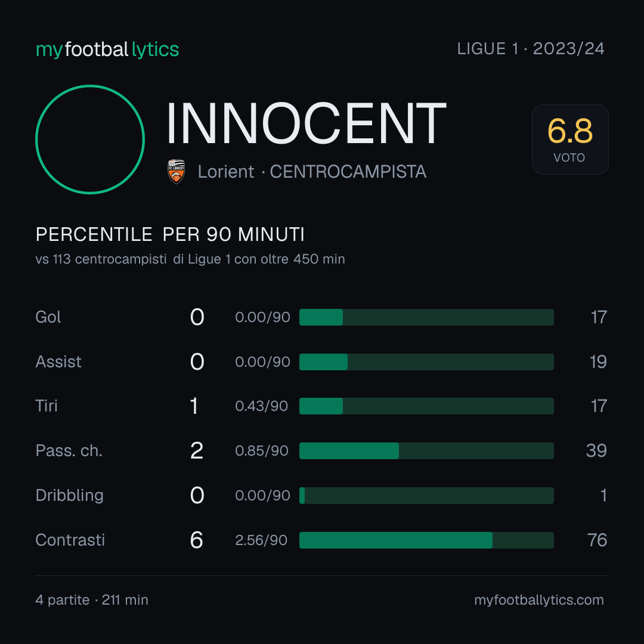Viewport: 644px width, 644px height.
Task: Click the Tiri percentile bar
Action: click(x=426, y=406)
